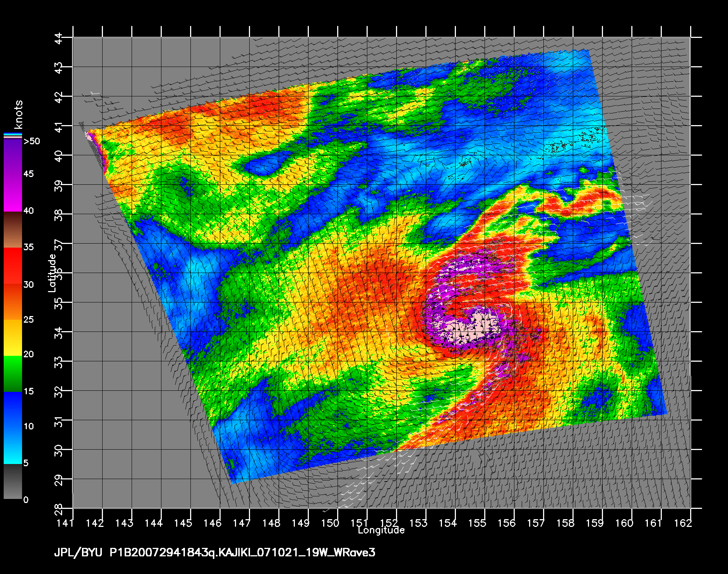Click longitude tick label '149'
This screenshot has width=728, height=574.
coord(300,523)
